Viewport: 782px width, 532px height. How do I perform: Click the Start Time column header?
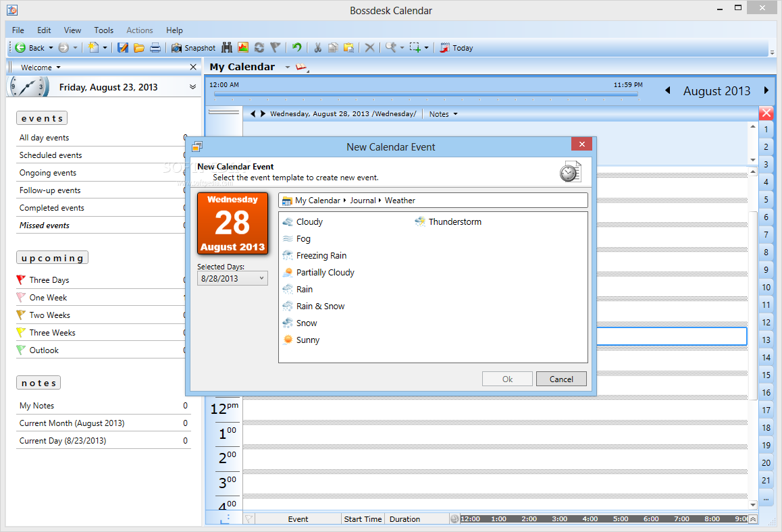363,519
